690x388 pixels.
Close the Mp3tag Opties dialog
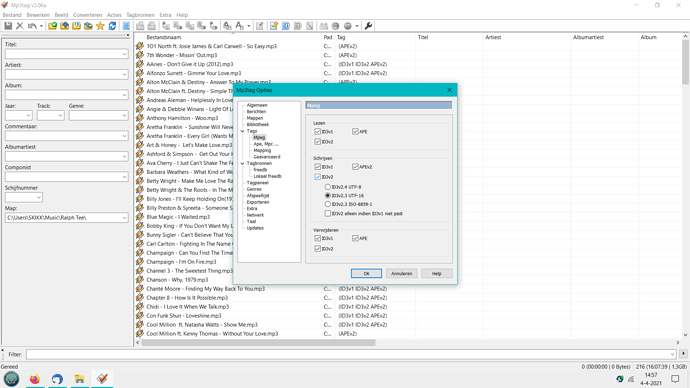449,90
